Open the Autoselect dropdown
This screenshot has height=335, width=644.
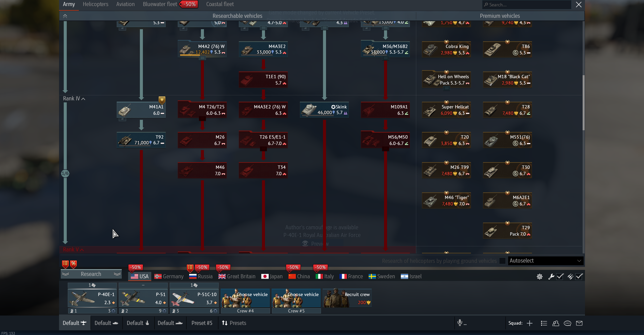[545, 261]
